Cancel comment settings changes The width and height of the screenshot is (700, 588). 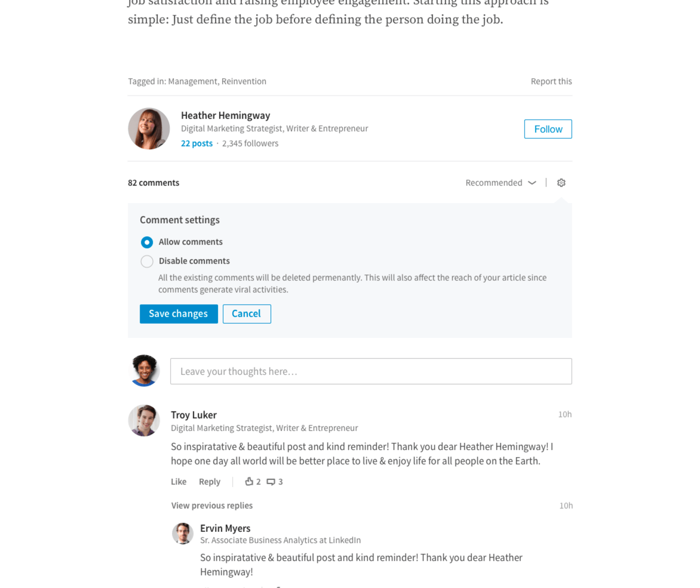(x=247, y=313)
